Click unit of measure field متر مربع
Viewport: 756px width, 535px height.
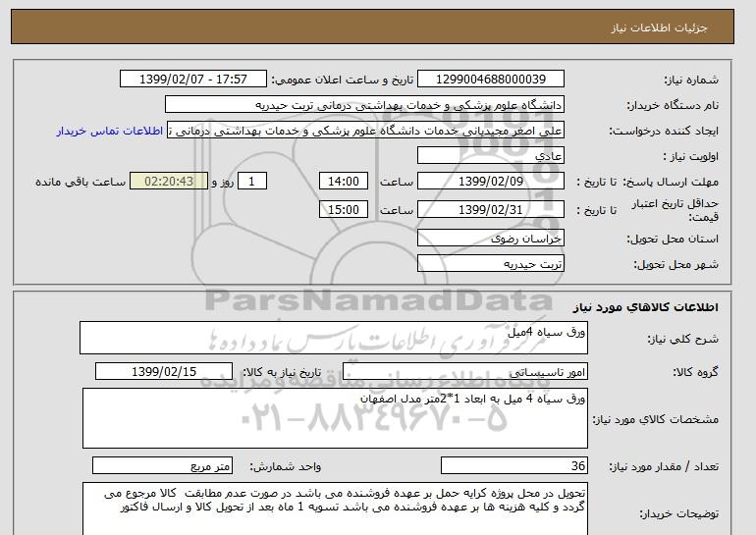pyautogui.click(x=162, y=466)
